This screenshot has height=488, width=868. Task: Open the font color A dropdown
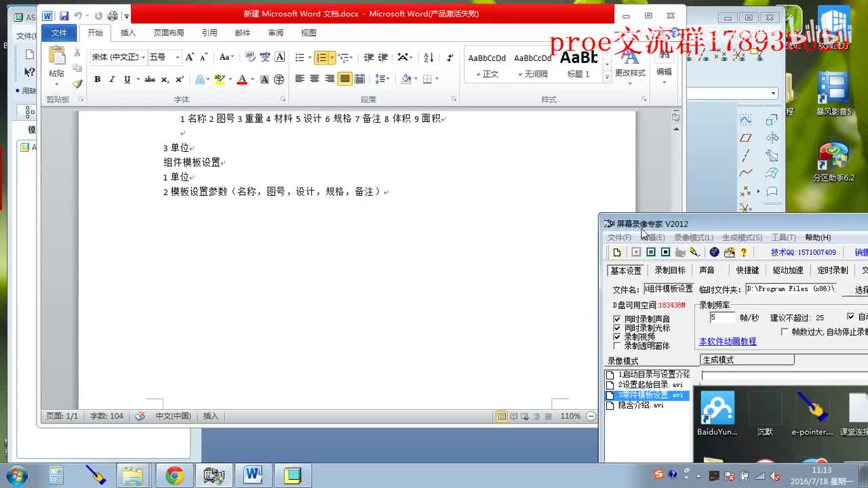(252, 79)
